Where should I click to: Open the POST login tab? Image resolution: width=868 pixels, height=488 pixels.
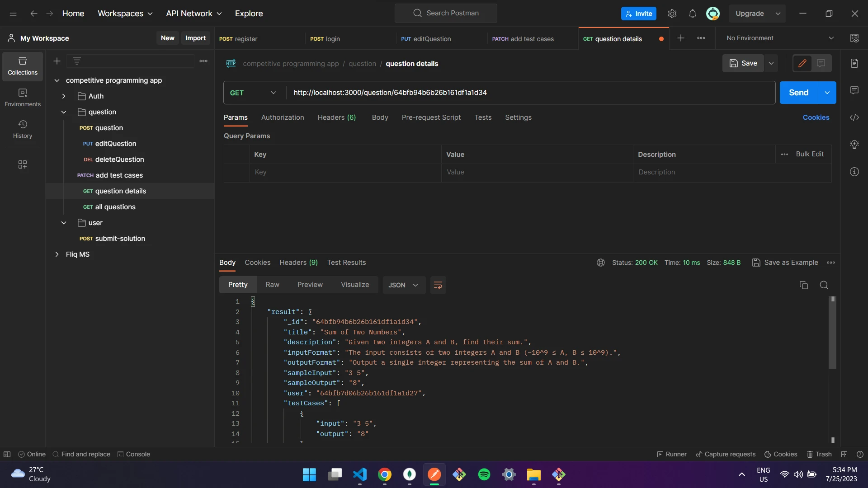pyautogui.click(x=350, y=39)
